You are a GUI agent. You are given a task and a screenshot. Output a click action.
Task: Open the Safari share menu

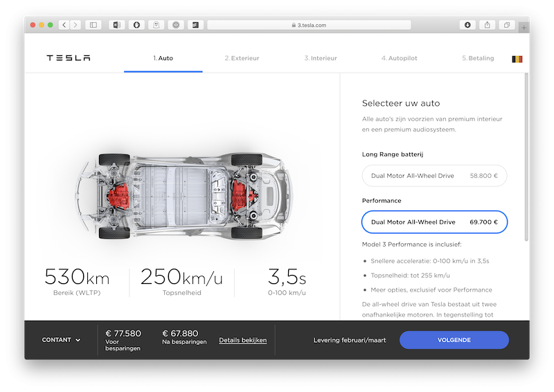tap(488, 25)
